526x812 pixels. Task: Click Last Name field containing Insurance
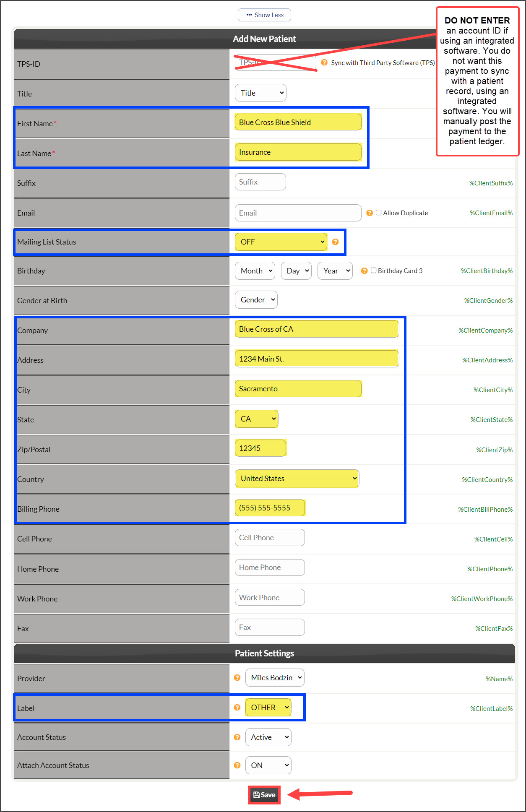pos(298,152)
